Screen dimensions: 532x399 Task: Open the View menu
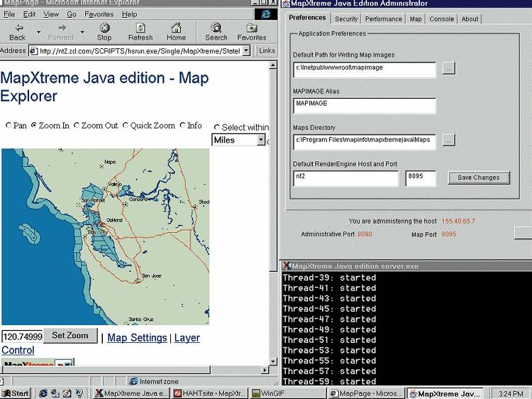point(51,14)
